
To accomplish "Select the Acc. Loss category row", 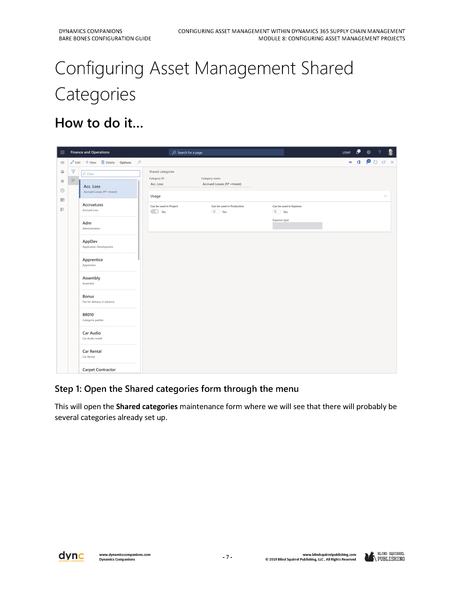I will [x=108, y=189].
